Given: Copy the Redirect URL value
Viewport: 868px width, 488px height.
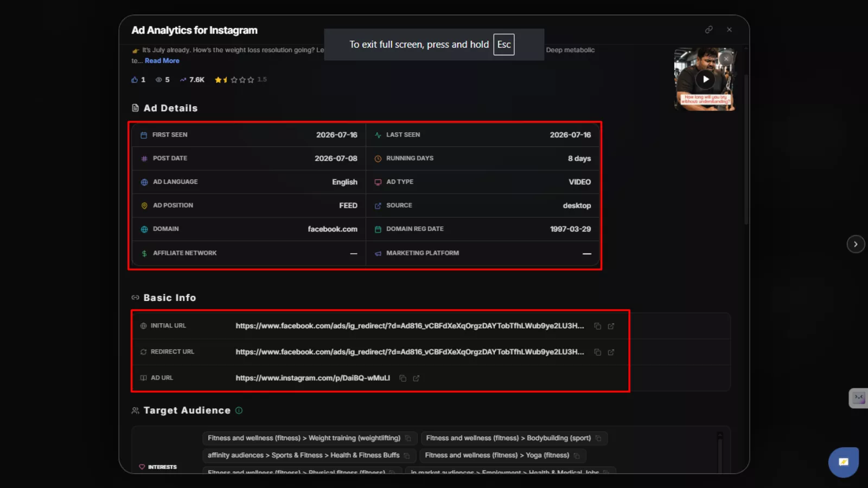Looking at the screenshot, I should pyautogui.click(x=597, y=352).
